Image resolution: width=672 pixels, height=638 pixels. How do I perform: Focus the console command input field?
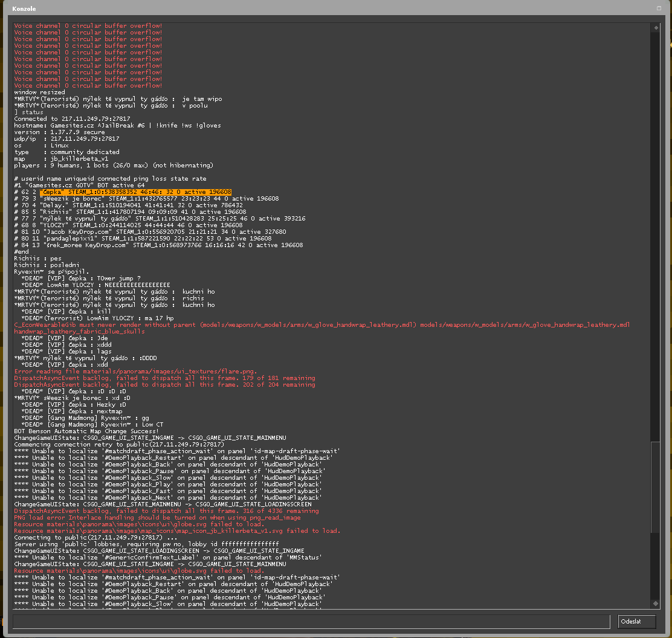311,622
